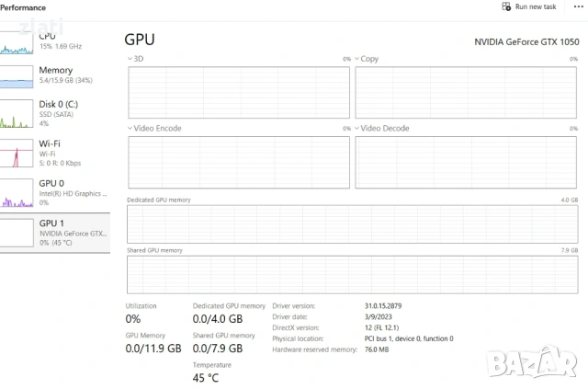Open the Copy engine dropdown
This screenshot has width=588, height=389.
click(357, 59)
